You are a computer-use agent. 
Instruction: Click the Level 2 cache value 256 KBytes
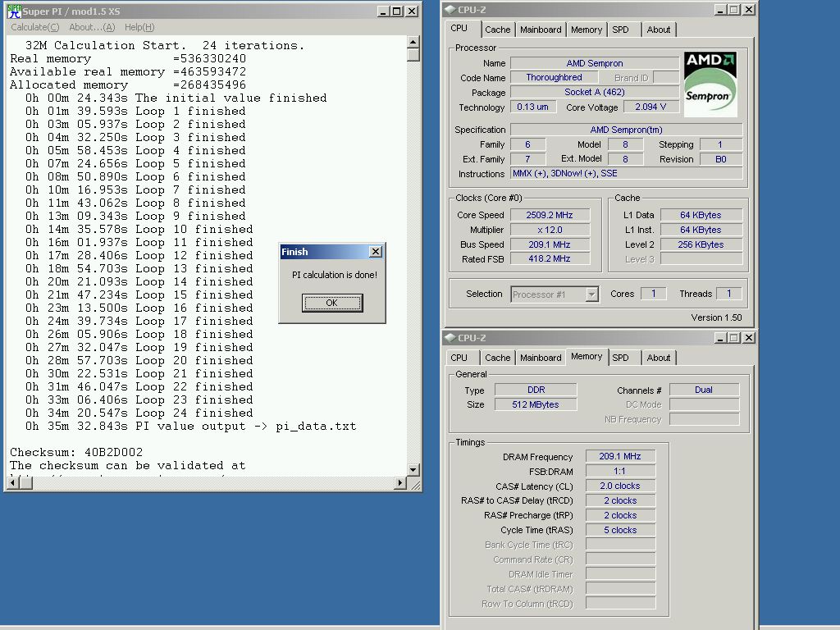tap(701, 244)
